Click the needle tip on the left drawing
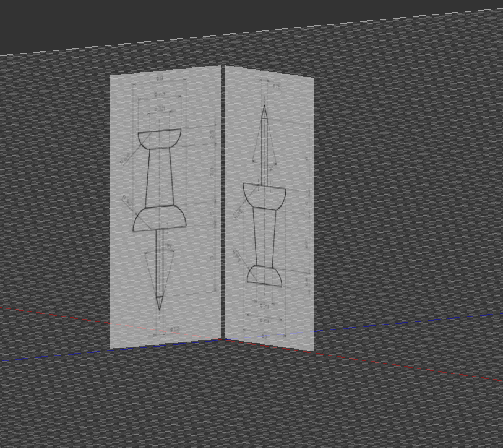 click(x=160, y=306)
